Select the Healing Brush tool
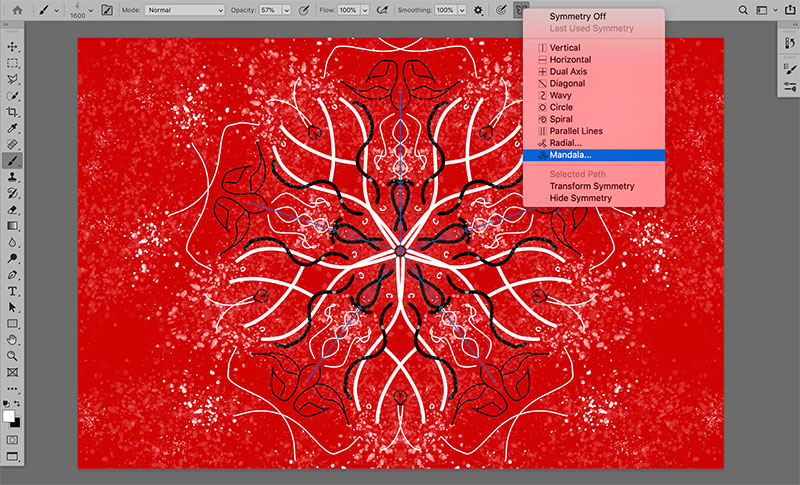800x485 pixels. click(x=12, y=145)
